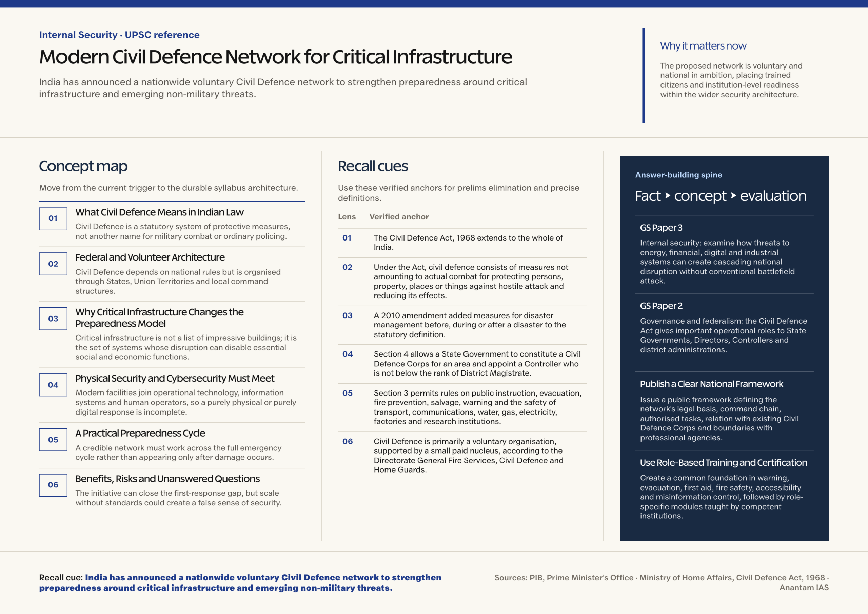This screenshot has height=614, width=868.
Task: Click the 'GS Paper 3' heading
Action: click(x=661, y=228)
